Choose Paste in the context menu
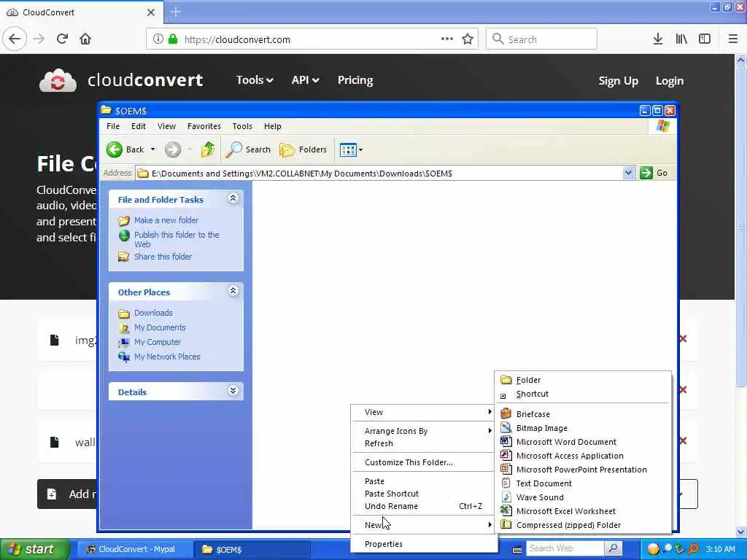Screen dimensions: 747x560 pyautogui.click(x=423, y=481)
